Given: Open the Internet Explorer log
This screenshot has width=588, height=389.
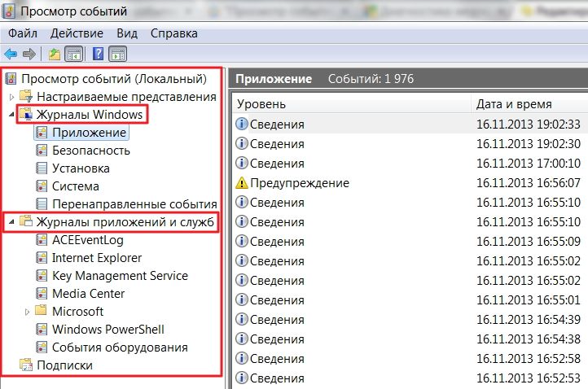Looking at the screenshot, I should [x=97, y=258].
